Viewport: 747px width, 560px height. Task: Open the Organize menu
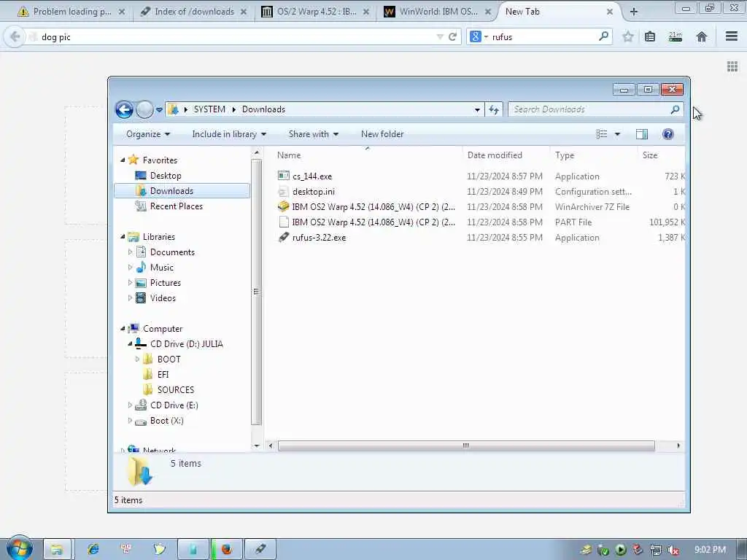point(147,134)
